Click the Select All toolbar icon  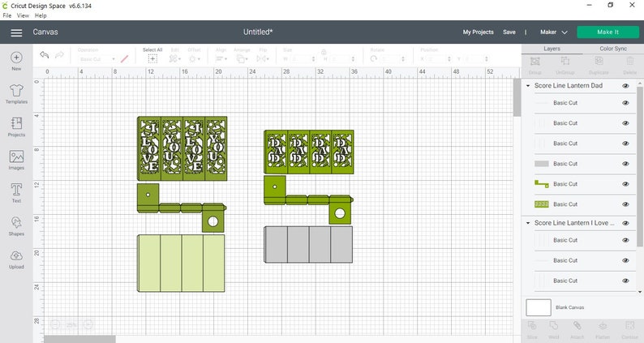coord(152,58)
